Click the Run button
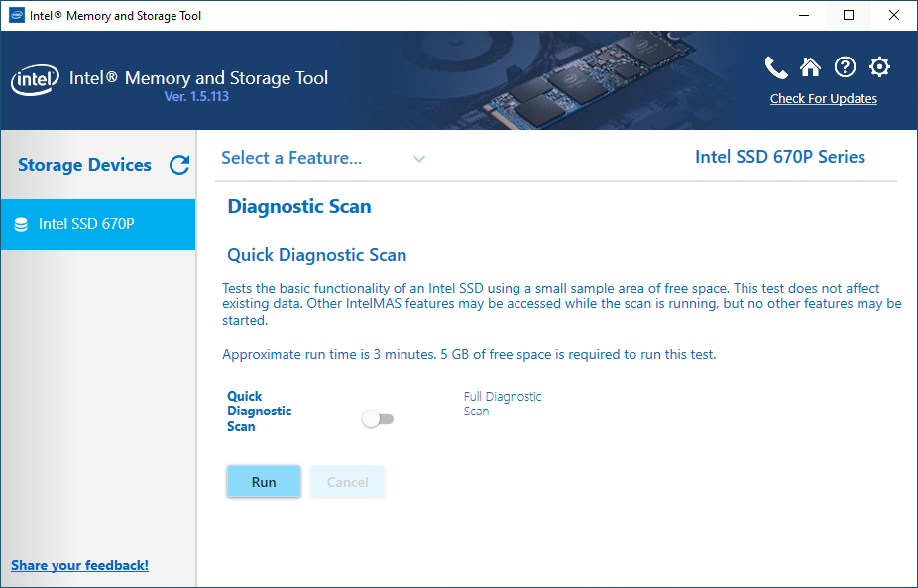This screenshot has height=588, width=918. pos(264,482)
